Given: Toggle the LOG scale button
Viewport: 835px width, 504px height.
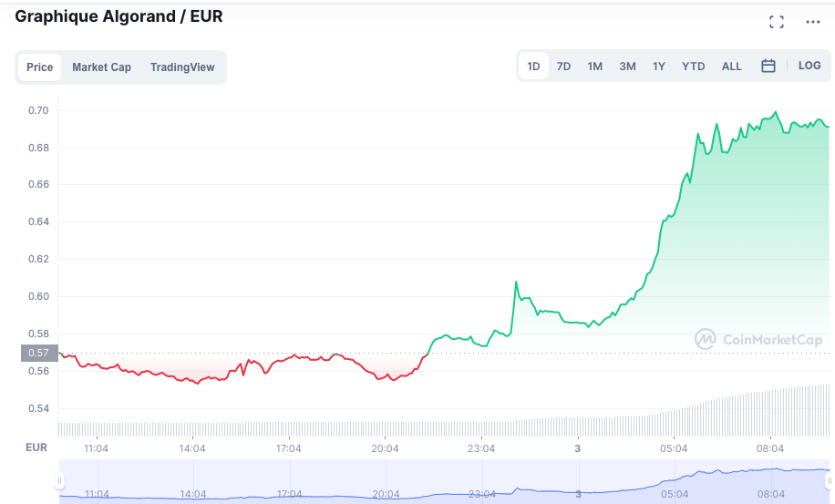Looking at the screenshot, I should (x=809, y=66).
